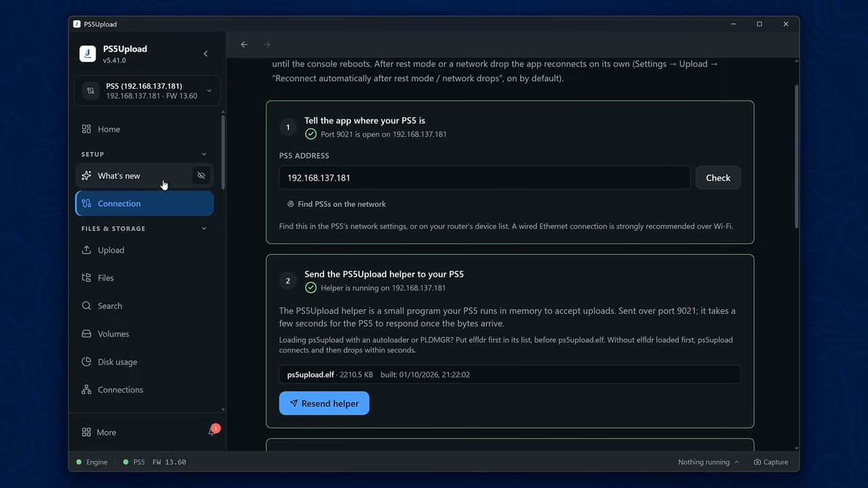The width and height of the screenshot is (868, 488).
Task: Click the v5.41.0 version label
Action: point(115,60)
